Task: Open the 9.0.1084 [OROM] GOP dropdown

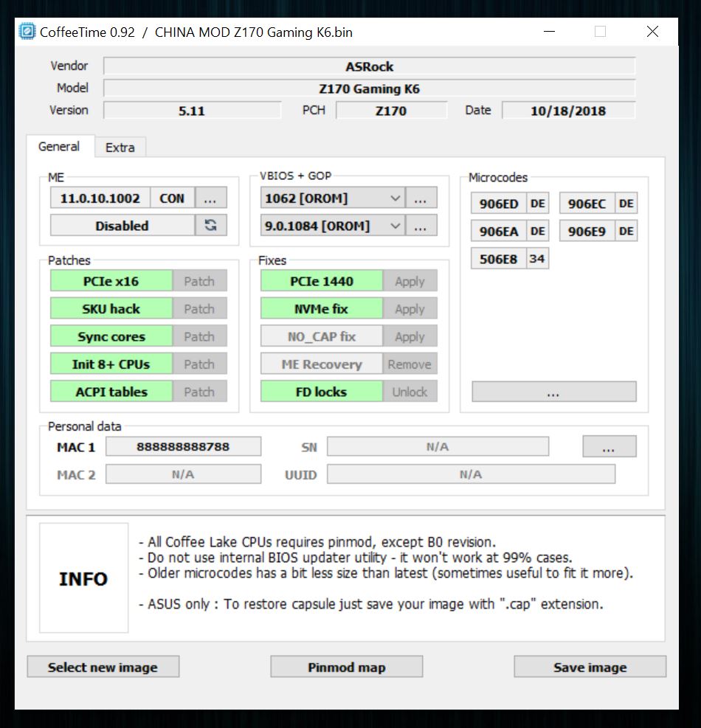Action: point(333,226)
